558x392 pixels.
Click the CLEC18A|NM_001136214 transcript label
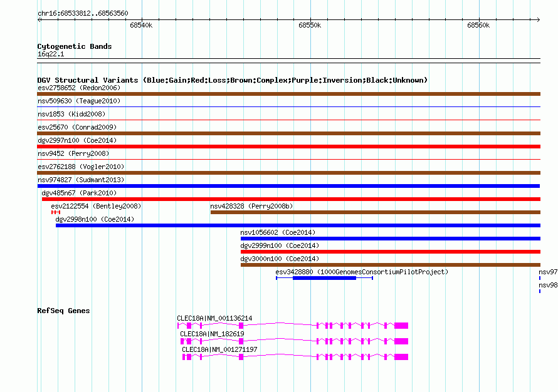coord(214,319)
